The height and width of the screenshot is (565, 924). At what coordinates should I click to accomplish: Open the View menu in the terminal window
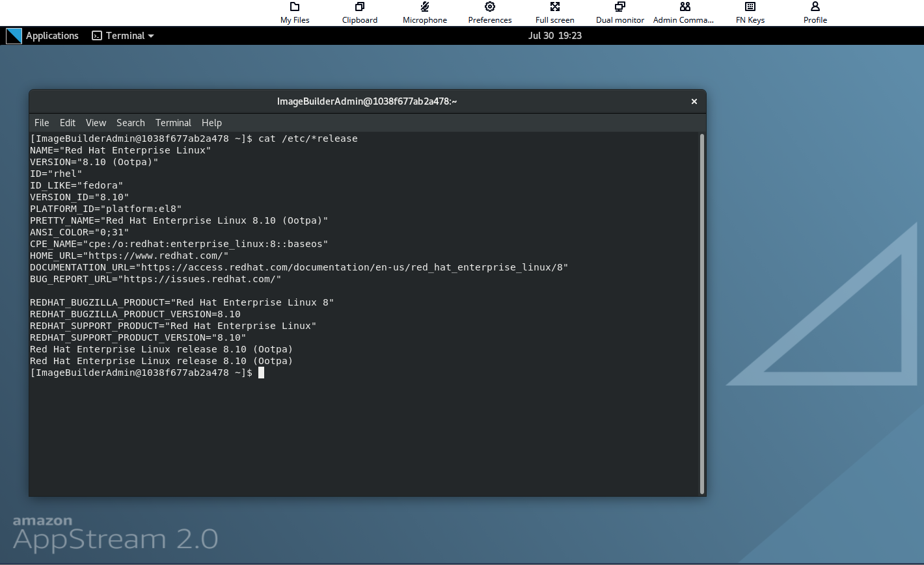(96, 122)
